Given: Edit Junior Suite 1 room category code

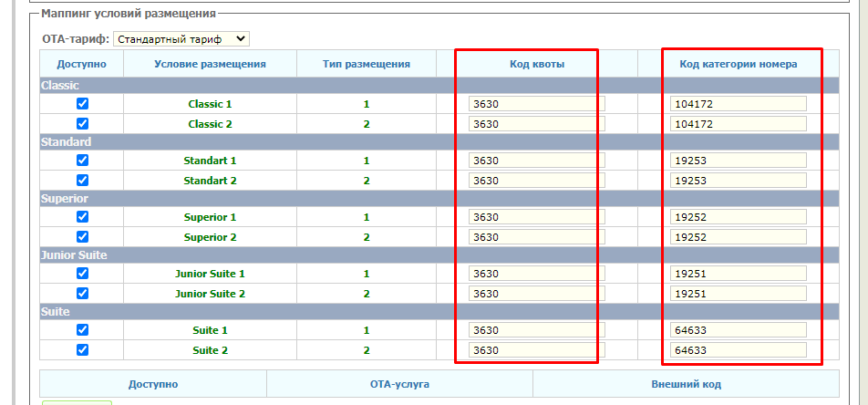Looking at the screenshot, I should click(x=738, y=274).
